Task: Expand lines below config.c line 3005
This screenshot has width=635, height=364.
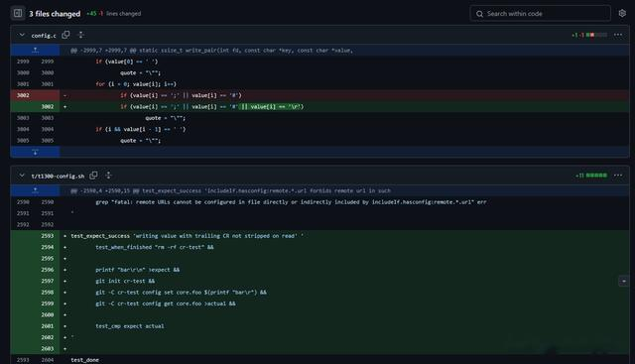Action: [x=36, y=152]
